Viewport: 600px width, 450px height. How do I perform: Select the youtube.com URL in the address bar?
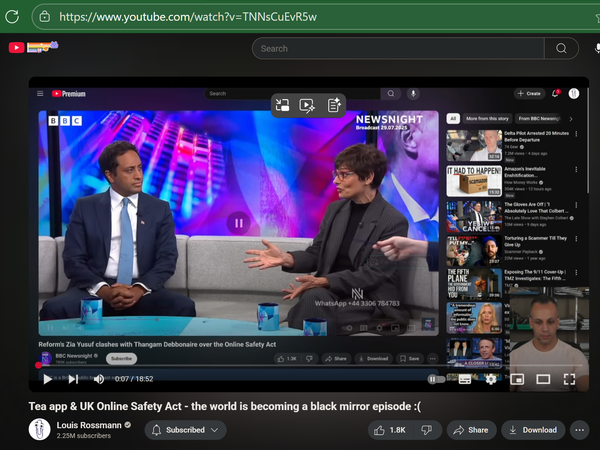(188, 17)
